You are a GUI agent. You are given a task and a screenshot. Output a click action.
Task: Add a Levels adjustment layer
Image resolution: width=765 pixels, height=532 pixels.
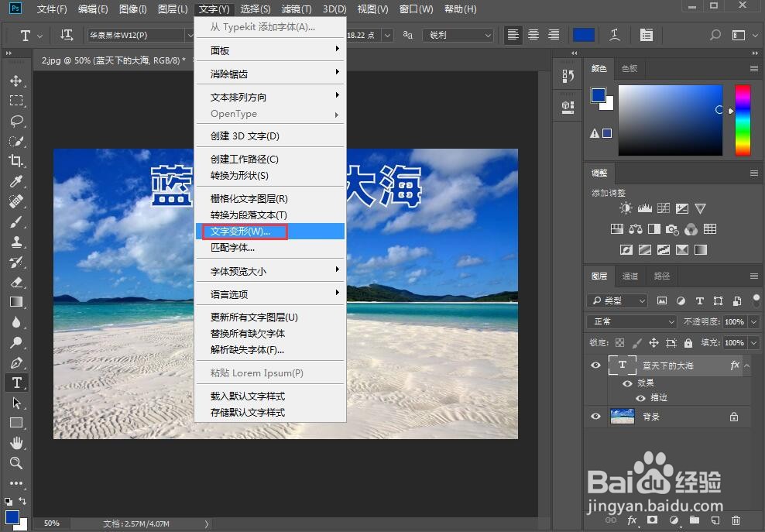pos(645,208)
